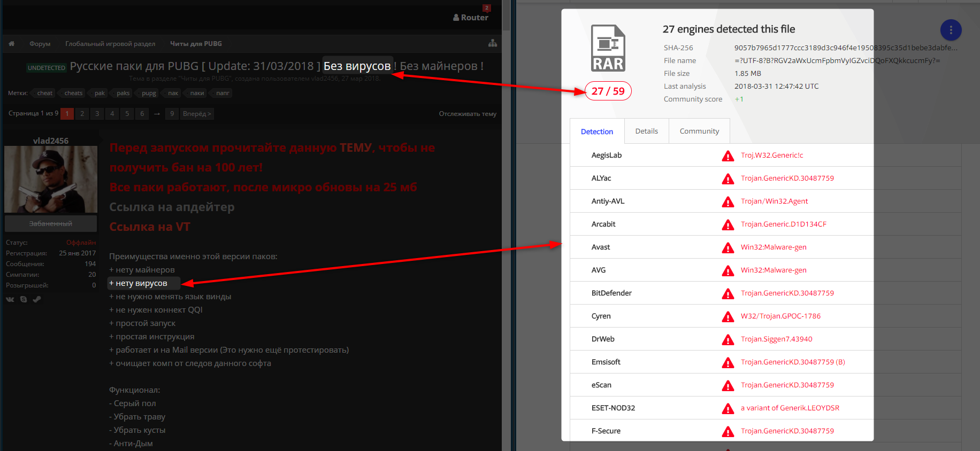Click the SHA-256 hash value

846,48
